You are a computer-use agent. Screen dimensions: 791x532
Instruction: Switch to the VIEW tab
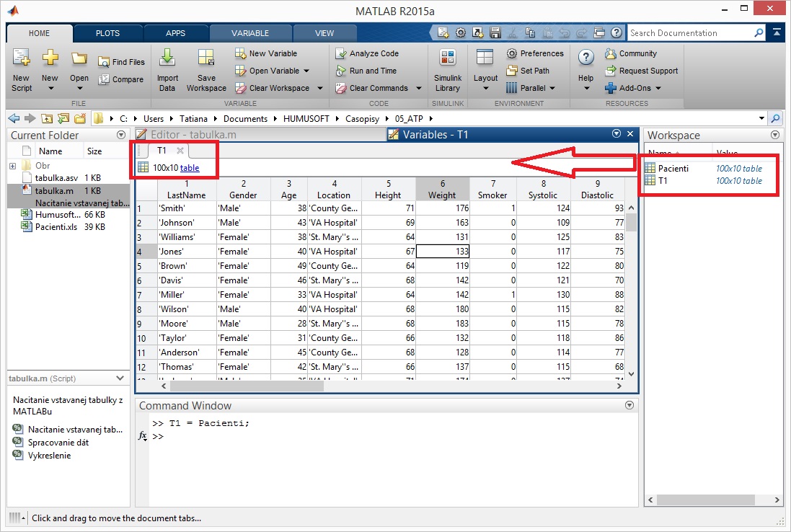324,33
